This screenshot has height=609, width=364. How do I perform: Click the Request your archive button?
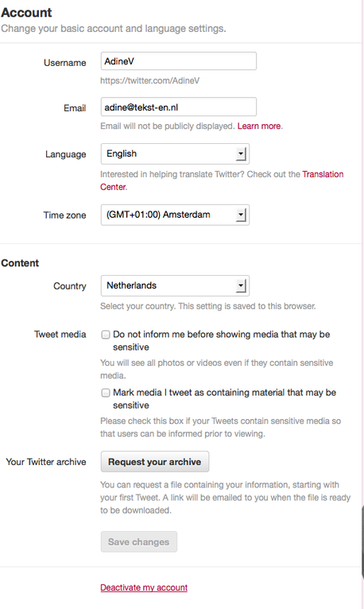pyautogui.click(x=155, y=461)
